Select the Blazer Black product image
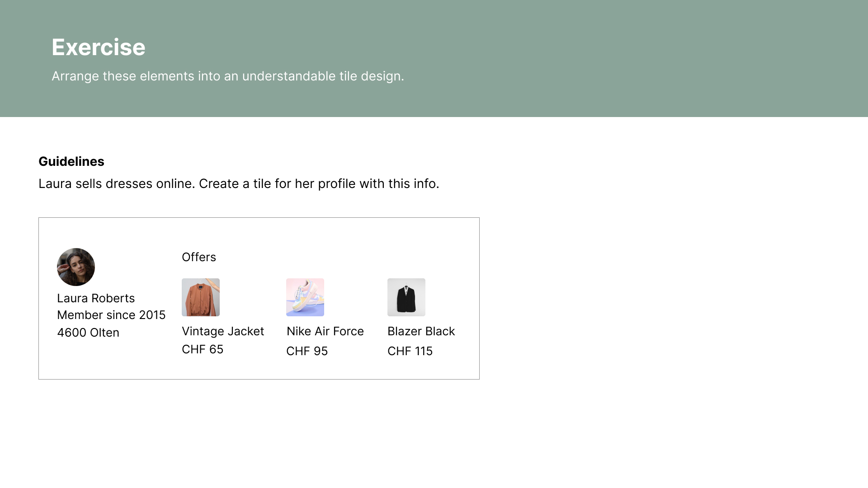The width and height of the screenshot is (868, 488). (x=406, y=297)
